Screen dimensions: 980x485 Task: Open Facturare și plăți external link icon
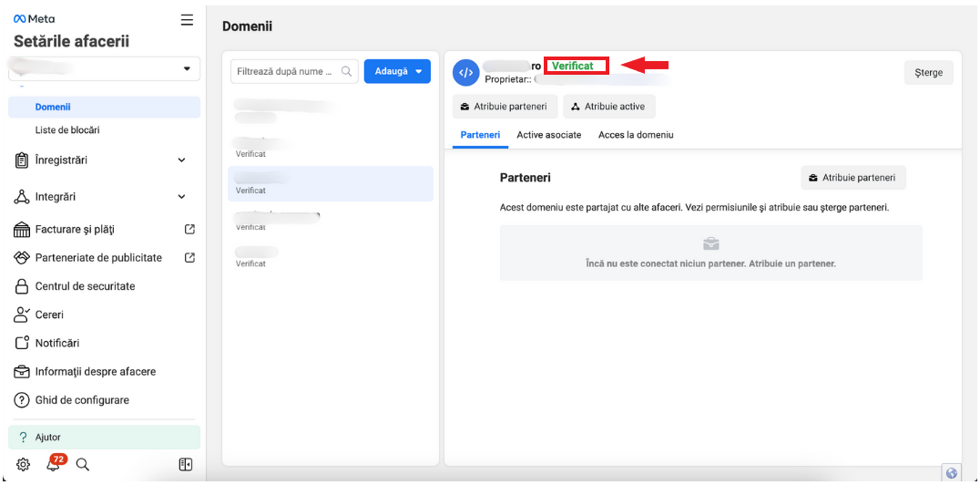[x=189, y=230]
